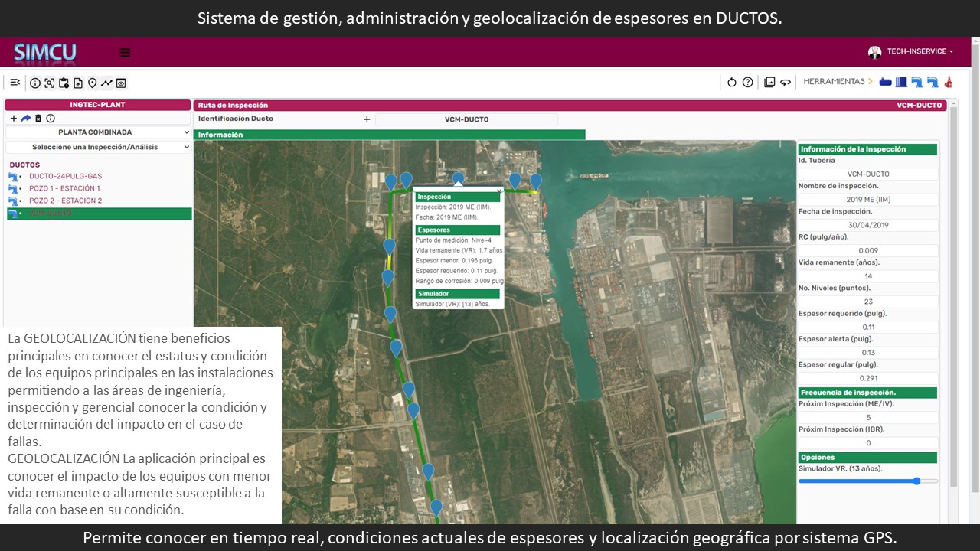The width and height of the screenshot is (980, 551).
Task: Click the refresh icon in top toolbar
Action: (731, 83)
